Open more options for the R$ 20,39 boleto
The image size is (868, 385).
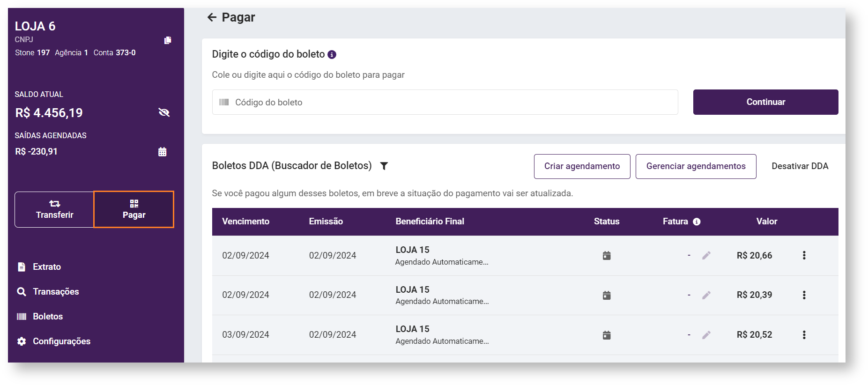tap(804, 295)
